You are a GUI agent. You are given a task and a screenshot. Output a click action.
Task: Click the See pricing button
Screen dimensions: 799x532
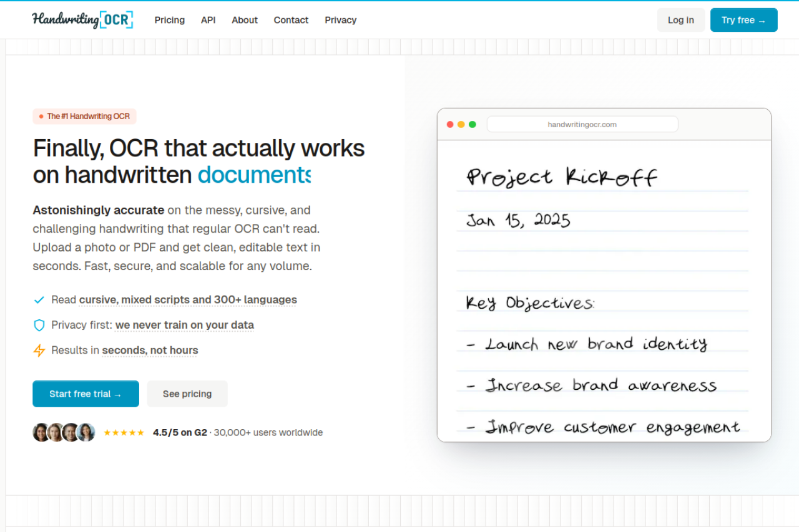coord(187,394)
